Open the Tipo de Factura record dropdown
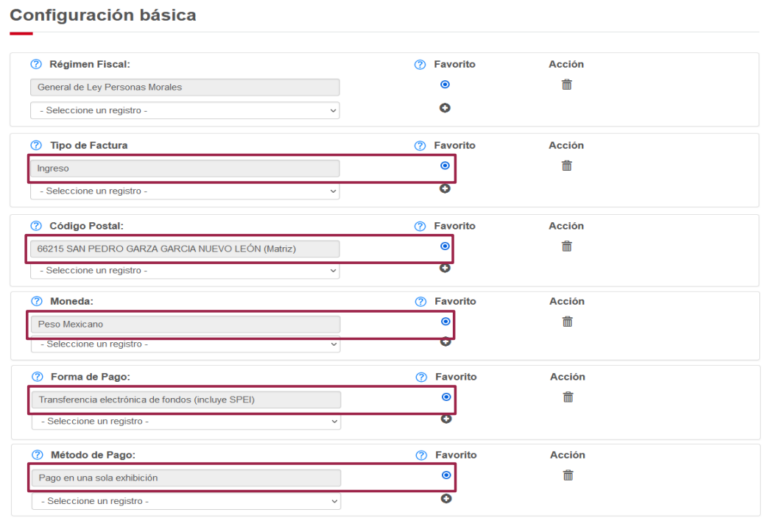768x518 pixels. pos(185,191)
